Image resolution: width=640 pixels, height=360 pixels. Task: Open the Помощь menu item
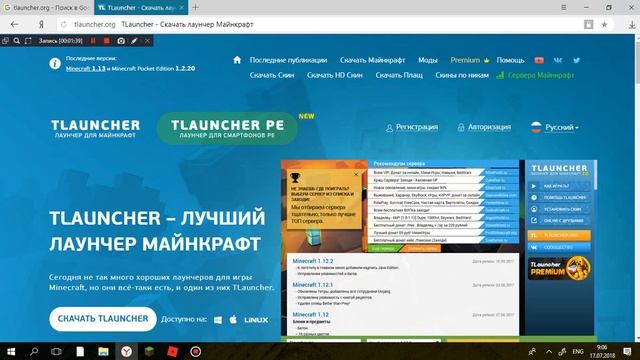510,60
